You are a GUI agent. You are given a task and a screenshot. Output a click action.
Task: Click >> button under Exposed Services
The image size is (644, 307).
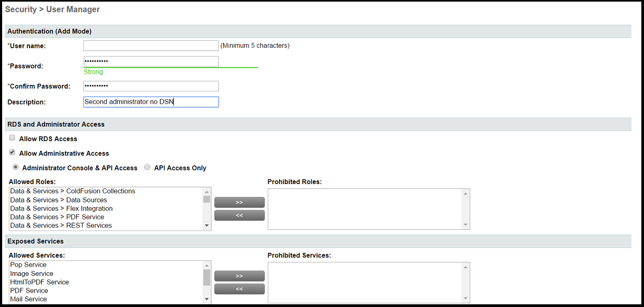239,276
